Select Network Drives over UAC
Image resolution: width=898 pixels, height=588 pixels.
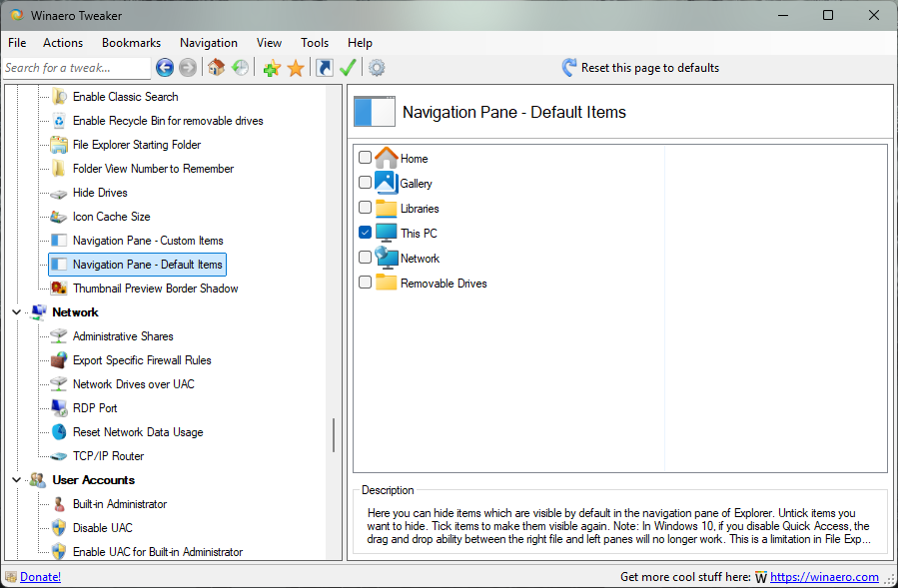coord(134,384)
